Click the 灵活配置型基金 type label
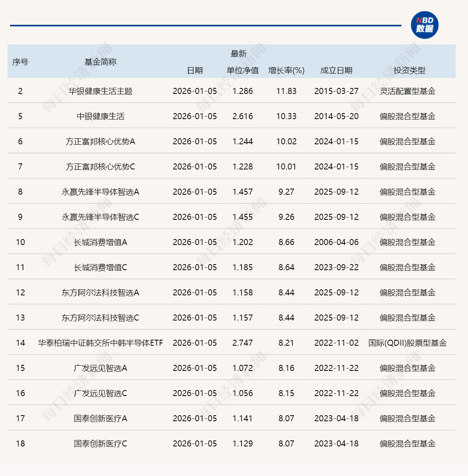 [408, 91]
